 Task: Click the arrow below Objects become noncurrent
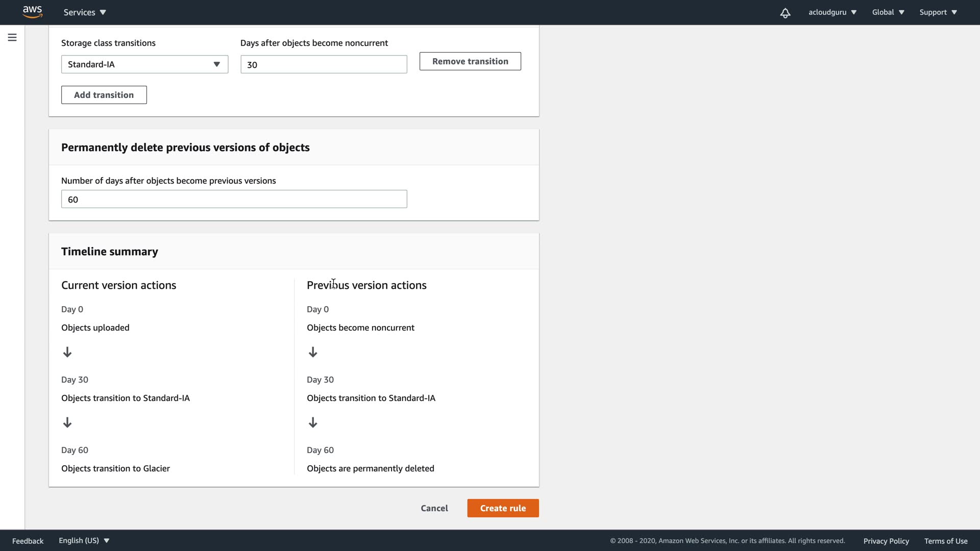tap(313, 352)
